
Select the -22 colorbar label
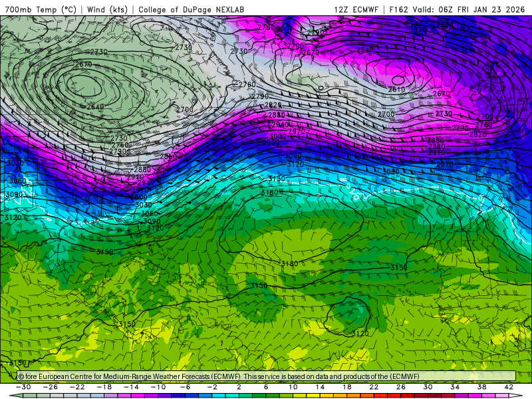(x=77, y=387)
